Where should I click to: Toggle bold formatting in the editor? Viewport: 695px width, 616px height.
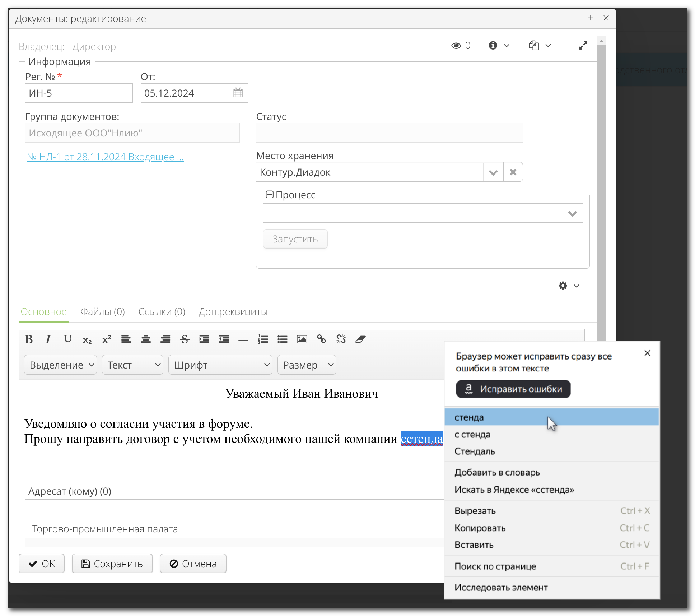(29, 339)
